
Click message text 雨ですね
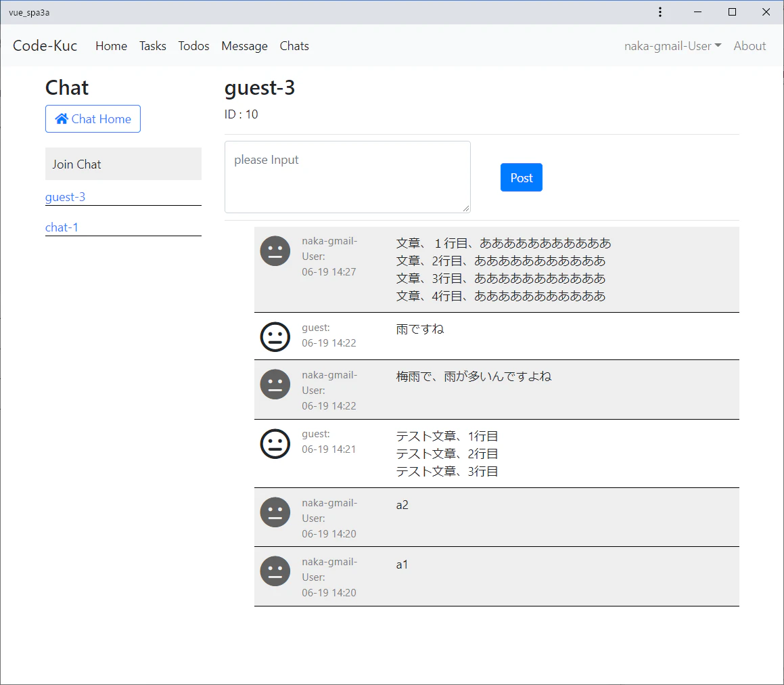420,329
